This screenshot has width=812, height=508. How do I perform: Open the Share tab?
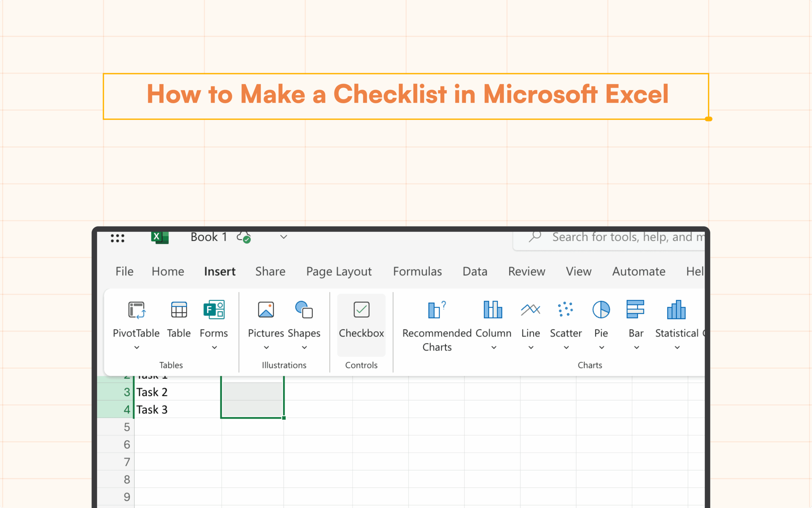[270, 271]
